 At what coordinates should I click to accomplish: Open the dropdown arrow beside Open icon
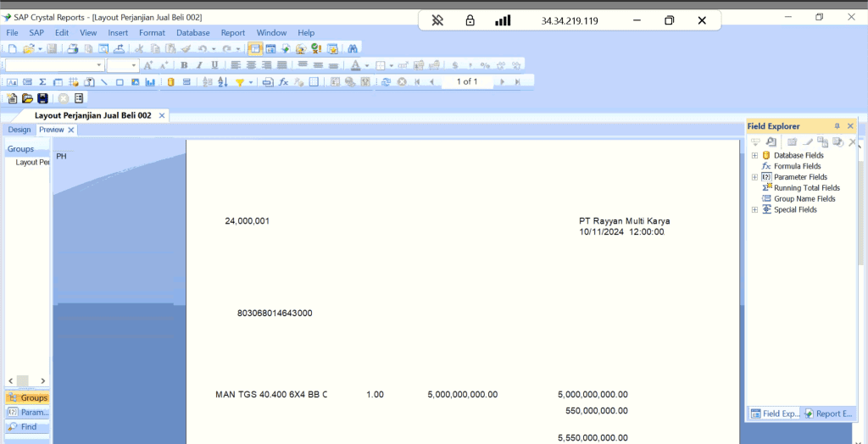pos(41,48)
